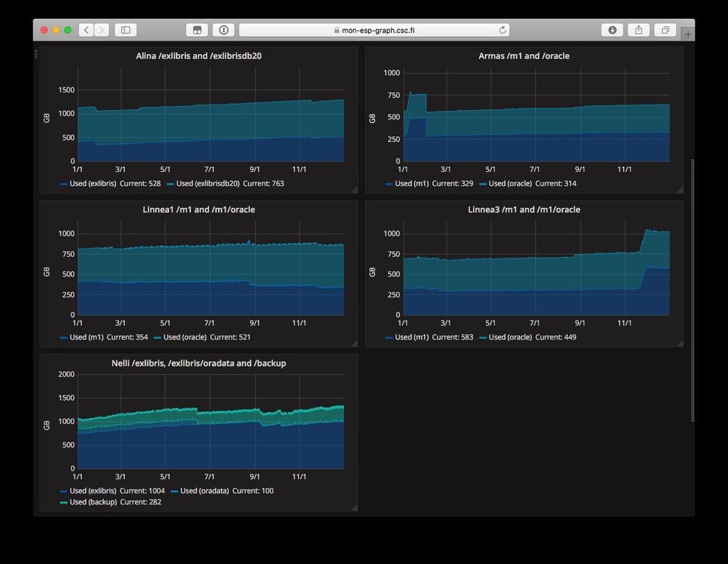Go back to the previous page
The height and width of the screenshot is (564, 728).
point(86,30)
